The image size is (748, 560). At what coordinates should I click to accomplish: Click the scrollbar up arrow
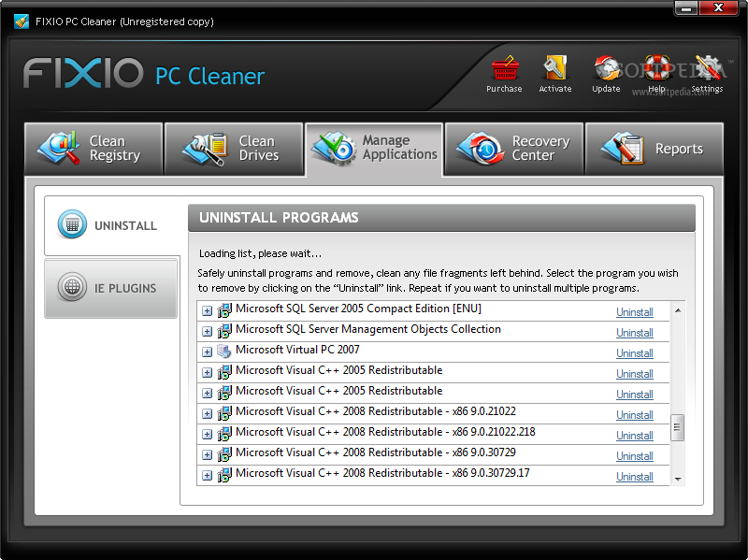677,310
